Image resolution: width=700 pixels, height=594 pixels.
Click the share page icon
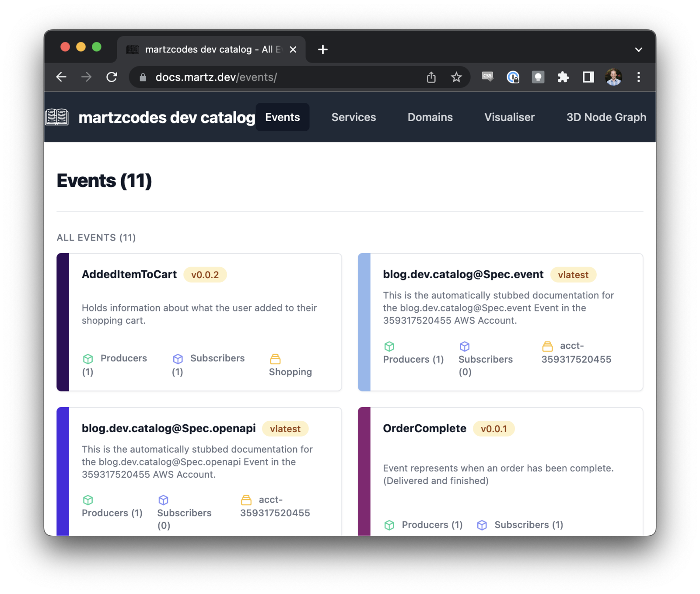pyautogui.click(x=431, y=77)
